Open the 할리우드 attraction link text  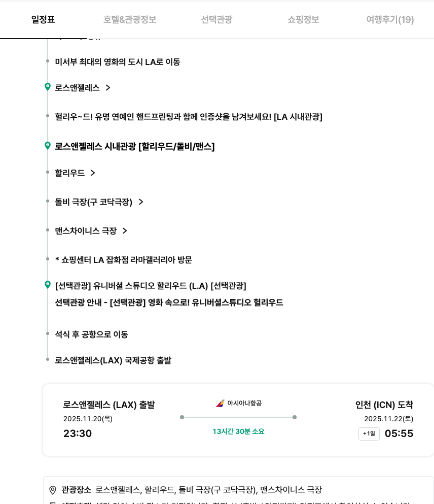(70, 173)
